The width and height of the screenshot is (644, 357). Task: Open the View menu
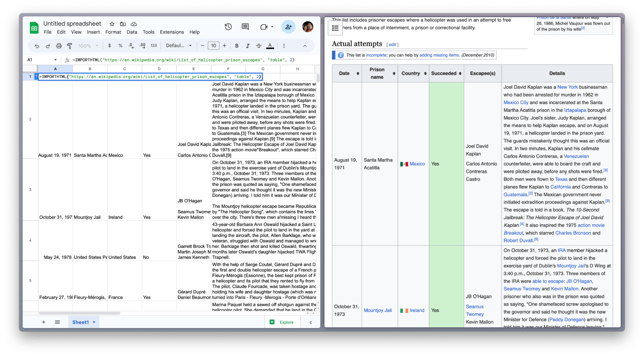click(x=76, y=32)
